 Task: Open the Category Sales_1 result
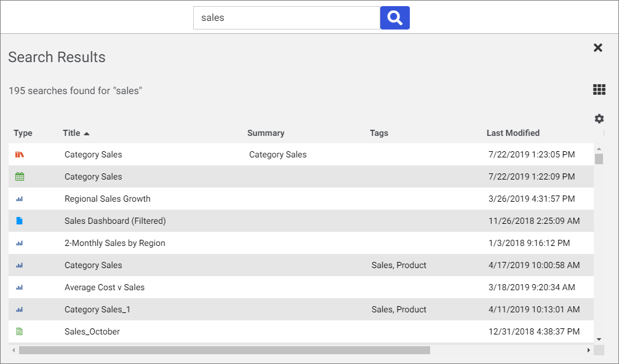97,310
